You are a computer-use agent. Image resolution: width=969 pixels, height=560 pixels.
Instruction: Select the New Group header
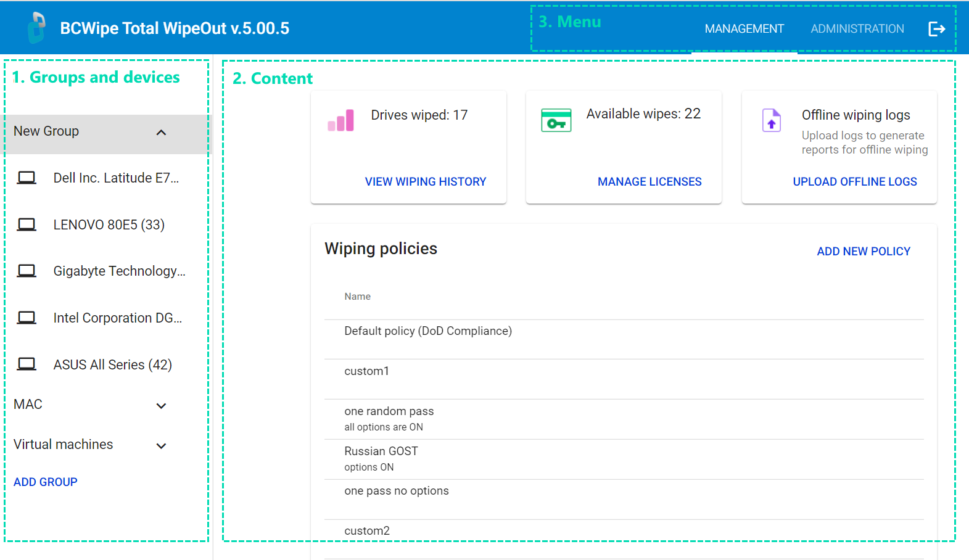[106, 134]
